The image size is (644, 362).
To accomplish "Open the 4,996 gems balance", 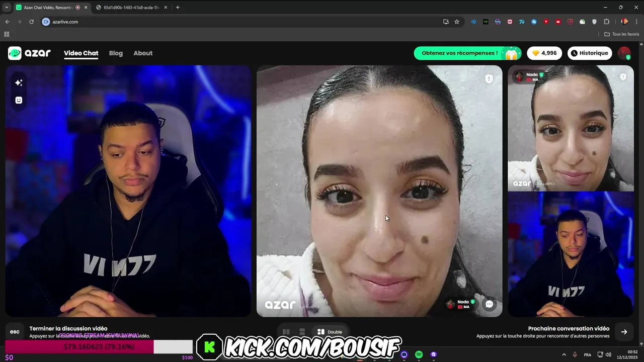I will (544, 53).
